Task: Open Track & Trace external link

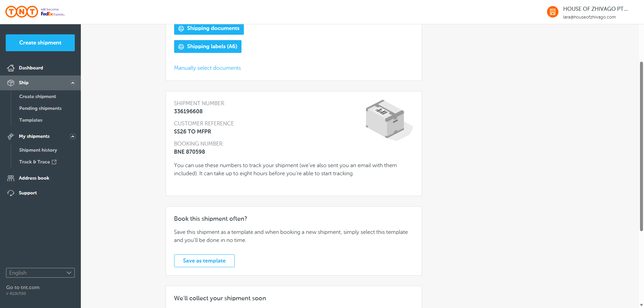Action: 38,162
